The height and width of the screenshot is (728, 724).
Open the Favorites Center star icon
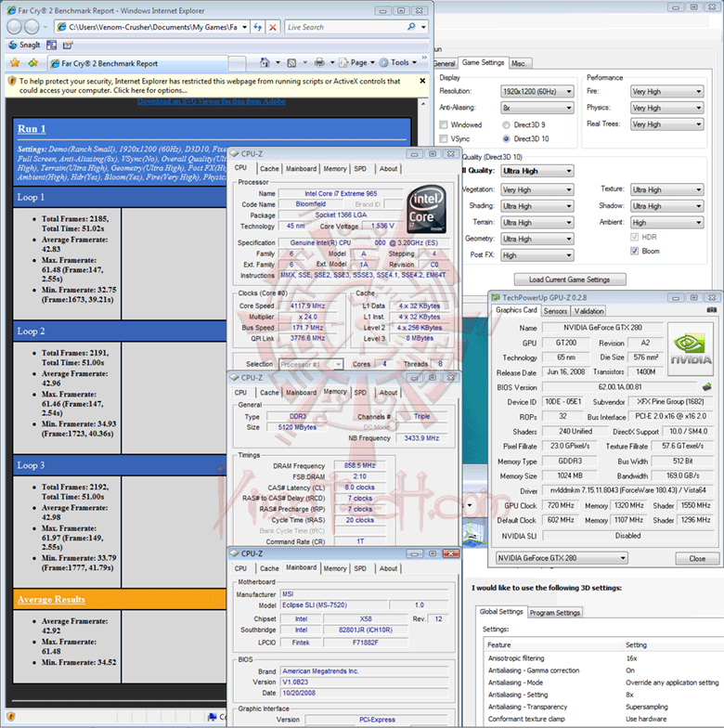(15, 63)
